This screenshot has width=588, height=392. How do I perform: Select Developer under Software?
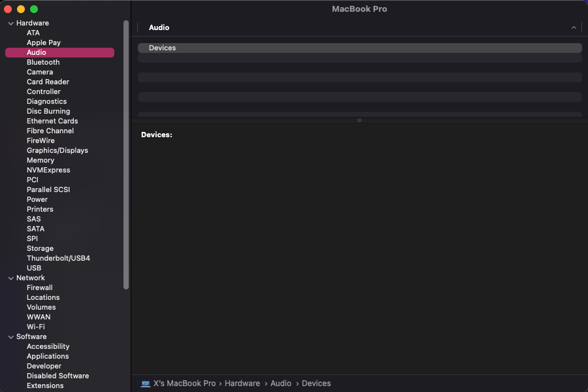[x=44, y=366]
